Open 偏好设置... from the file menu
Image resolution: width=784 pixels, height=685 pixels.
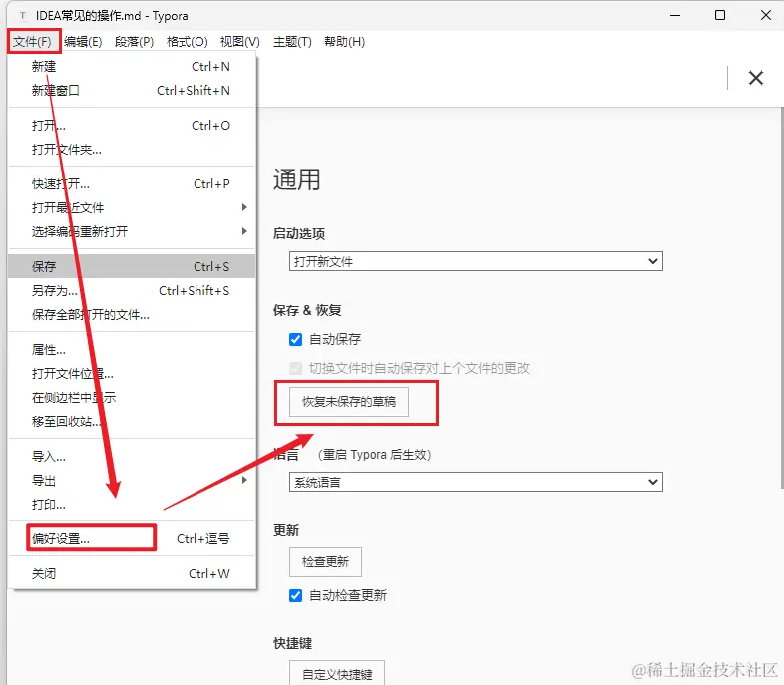132,539
